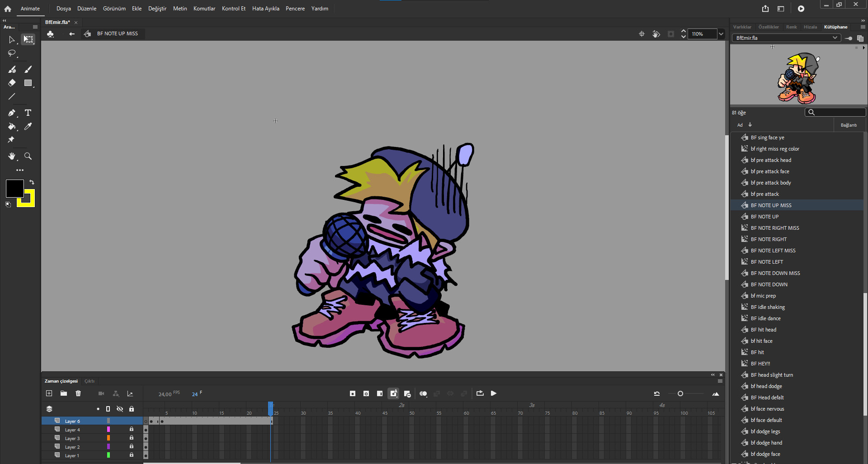Viewport: 868px width, 464px height.
Task: Choose the Paint Bucket tool
Action: pyautogui.click(x=12, y=127)
